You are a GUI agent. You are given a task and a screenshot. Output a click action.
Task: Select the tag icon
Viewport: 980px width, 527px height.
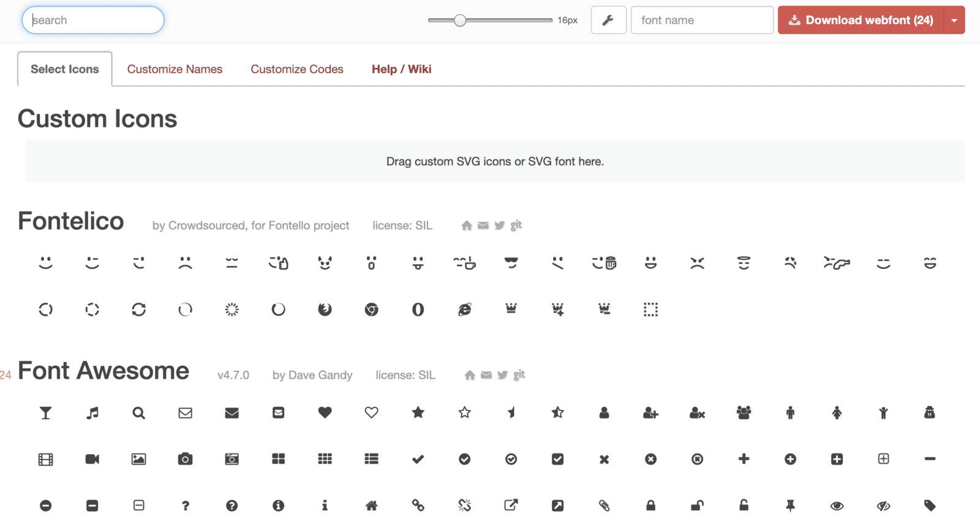[930, 506]
